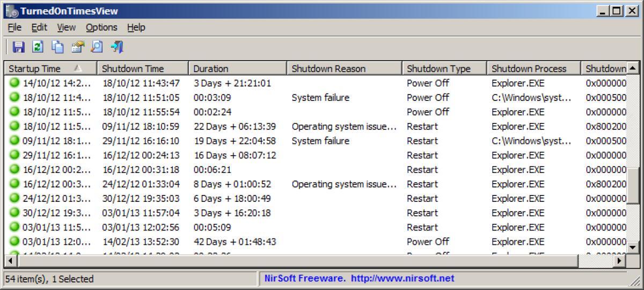This screenshot has height=290, width=644.
Task: Click the Exit toolbar icon
Action: (116, 47)
